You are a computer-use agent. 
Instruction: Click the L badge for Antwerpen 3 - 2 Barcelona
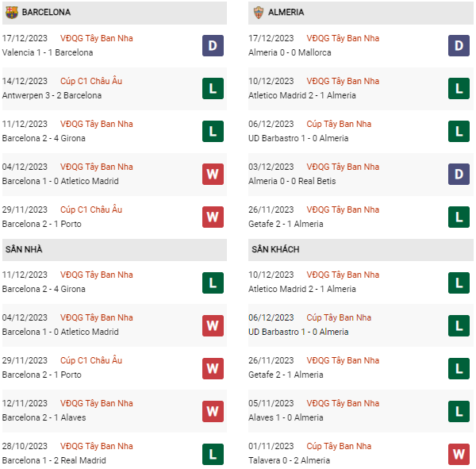tap(213, 88)
